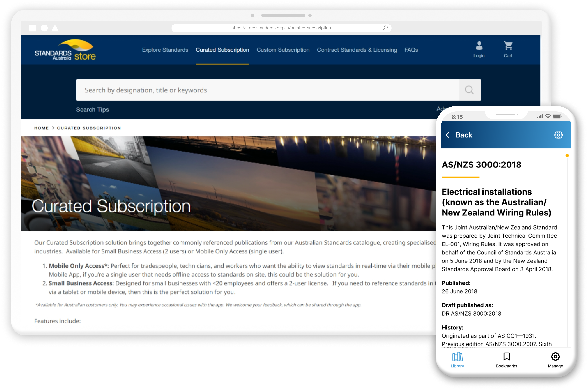Click the 'Electrical installations' title text
The width and height of the screenshot is (588, 390).
tap(496, 202)
